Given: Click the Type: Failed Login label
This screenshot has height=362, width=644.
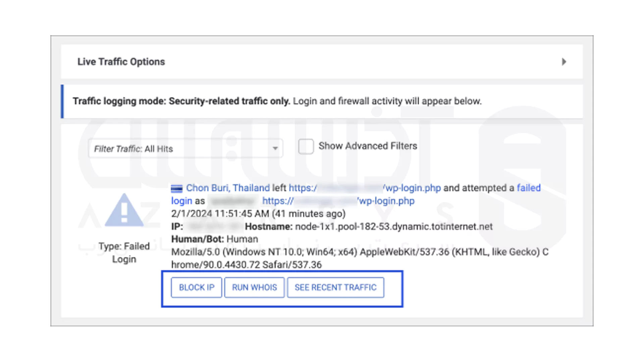Looking at the screenshot, I should [124, 252].
